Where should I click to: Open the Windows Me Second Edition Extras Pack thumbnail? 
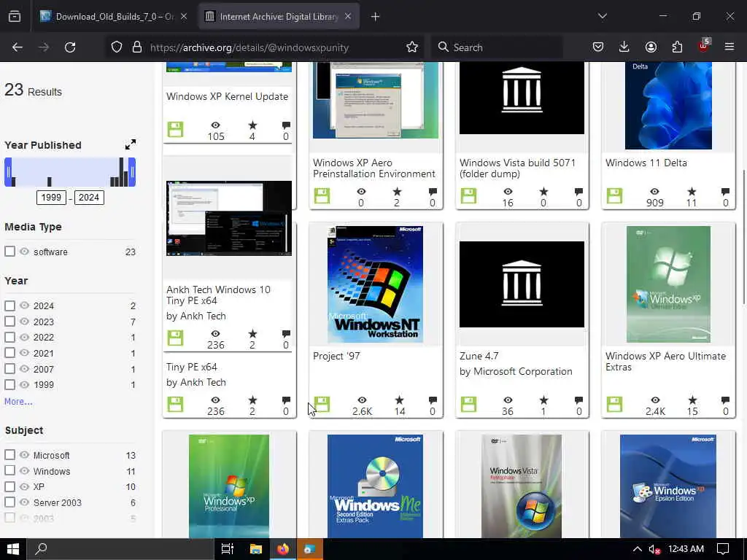pyautogui.click(x=376, y=486)
